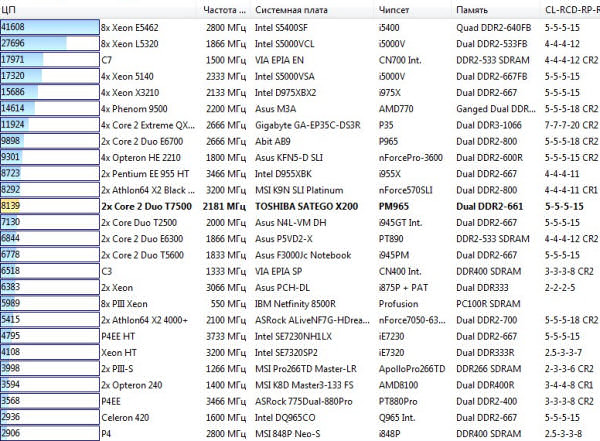Click the Abit AB9 motherboard cell
The height and width of the screenshot is (441, 600).
pyautogui.click(x=272, y=141)
